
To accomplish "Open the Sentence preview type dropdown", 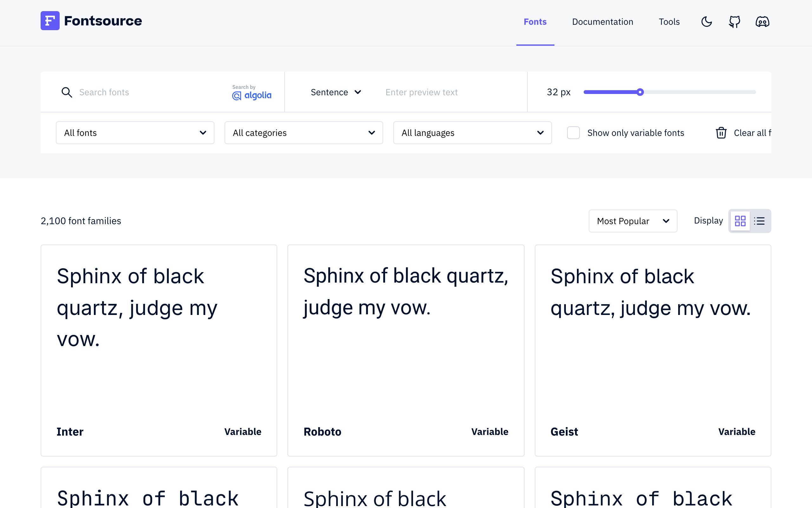I will pos(336,92).
